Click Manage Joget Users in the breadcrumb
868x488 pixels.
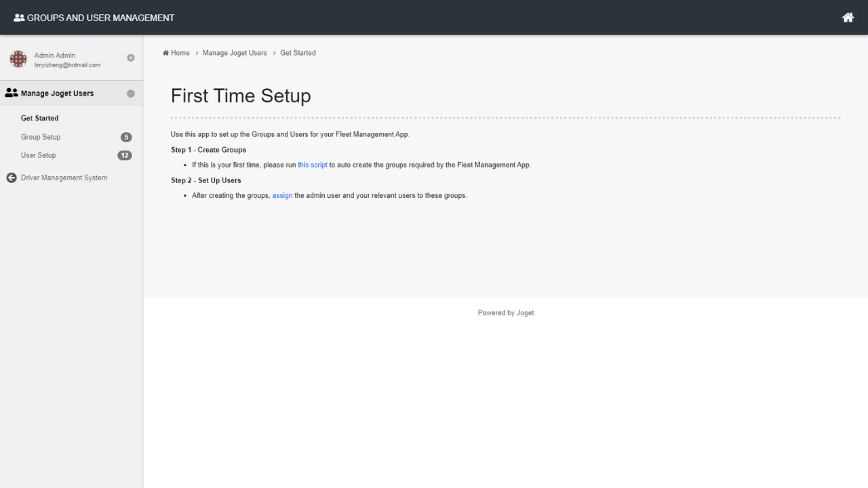point(235,53)
